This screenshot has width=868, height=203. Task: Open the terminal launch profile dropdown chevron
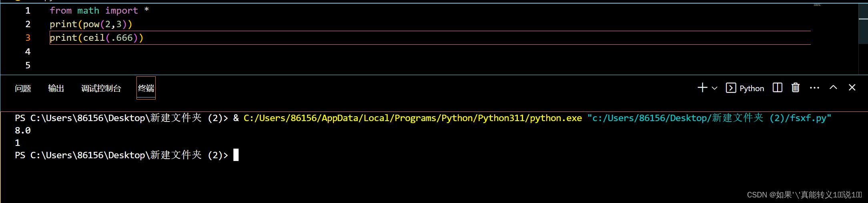click(715, 88)
